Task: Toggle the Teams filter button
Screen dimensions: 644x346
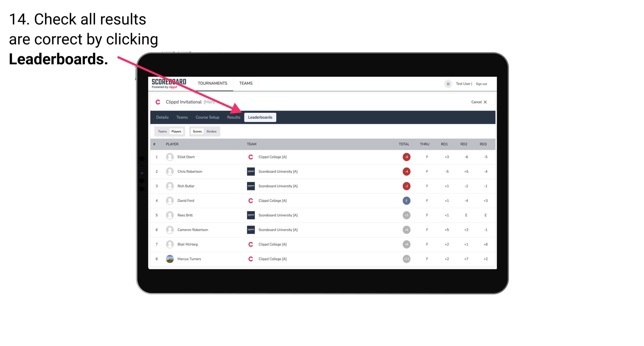Action: click(162, 131)
